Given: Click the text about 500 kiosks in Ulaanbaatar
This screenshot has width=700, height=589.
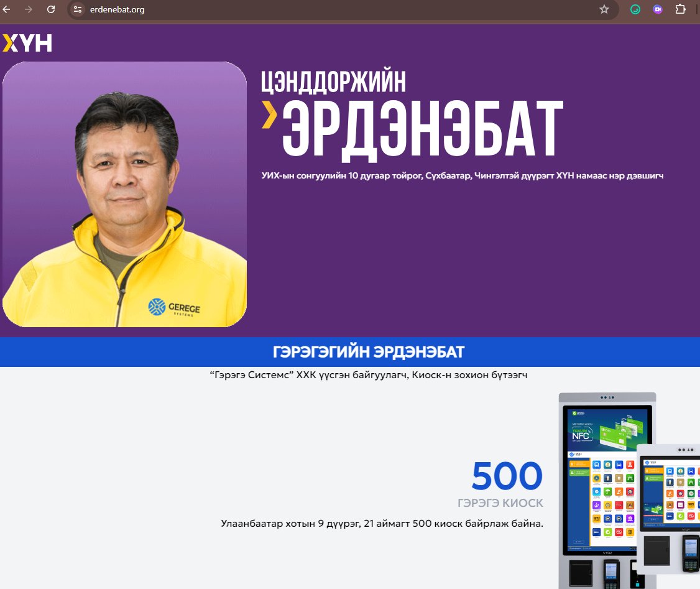Looking at the screenshot, I should pyautogui.click(x=382, y=524).
